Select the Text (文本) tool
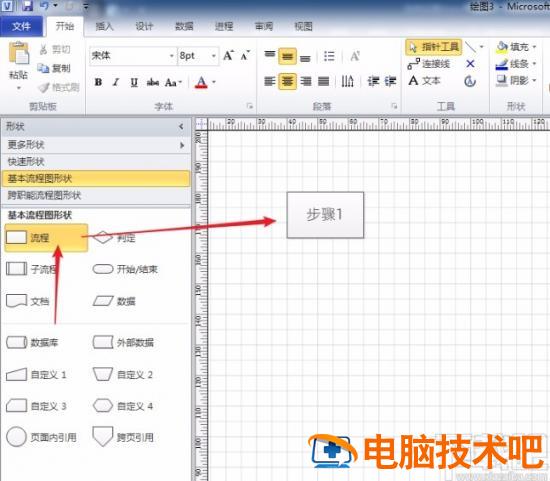 (424, 81)
